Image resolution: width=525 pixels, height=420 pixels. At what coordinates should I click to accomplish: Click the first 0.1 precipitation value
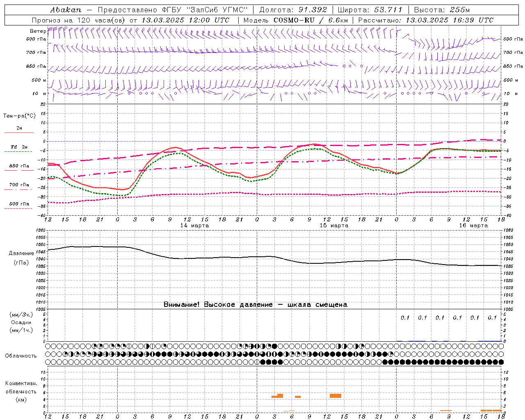405,317
